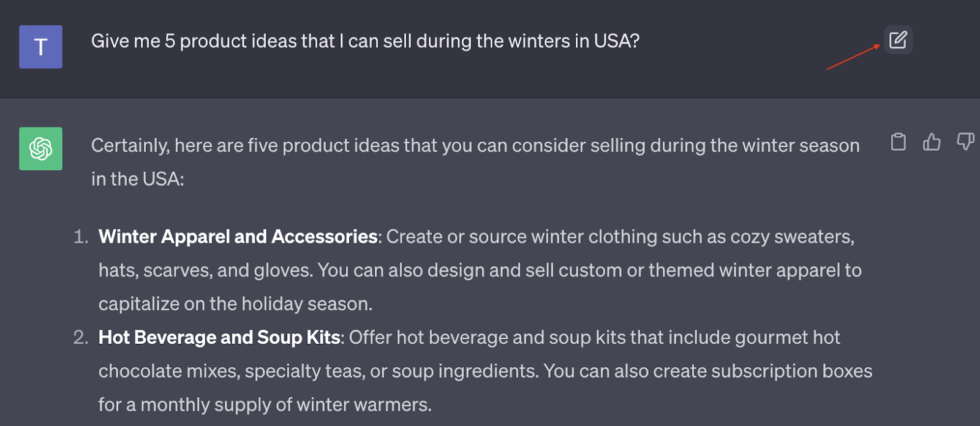This screenshot has height=426, width=980.
Task: Give the response a thumbs up
Action: pos(932,142)
